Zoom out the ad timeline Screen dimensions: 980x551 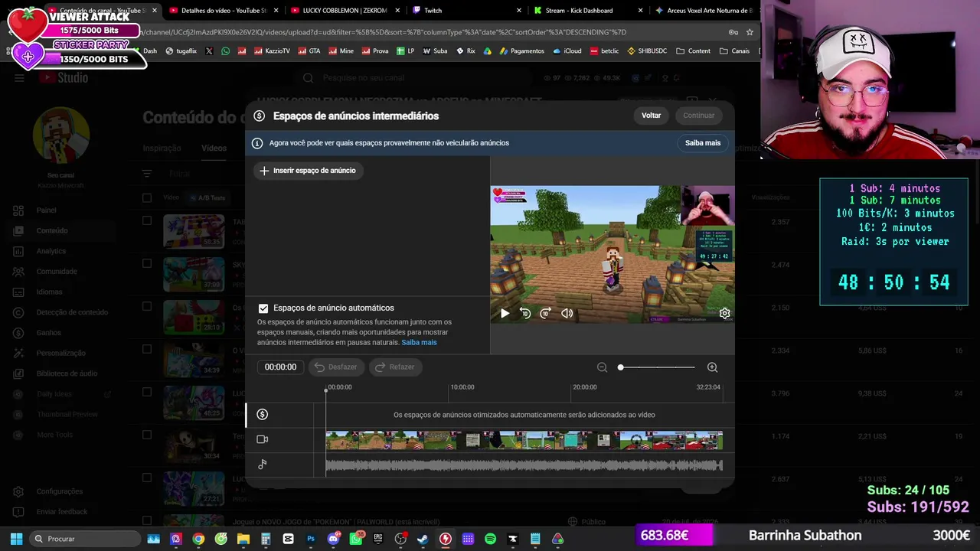point(602,367)
